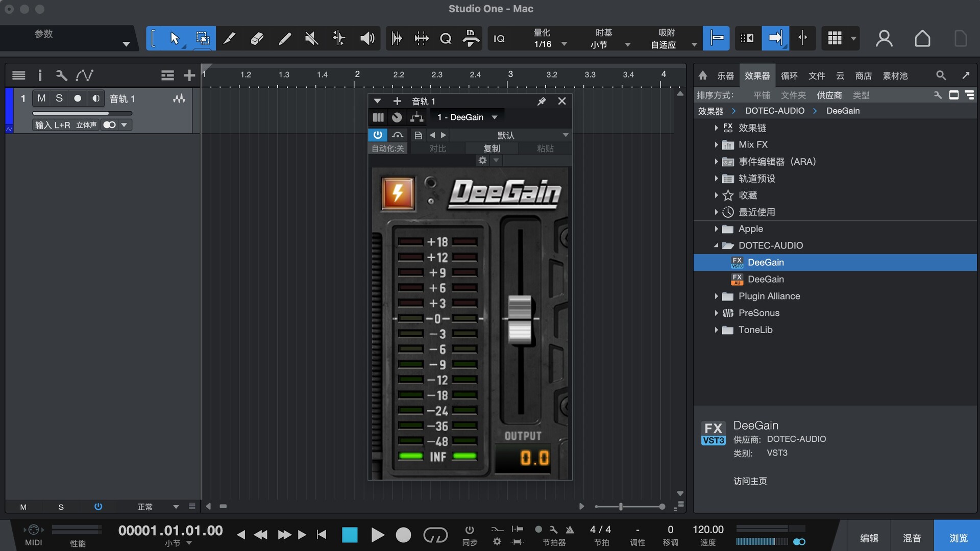The width and height of the screenshot is (980, 551).
Task: Show automation curve view icon
Action: (84, 76)
